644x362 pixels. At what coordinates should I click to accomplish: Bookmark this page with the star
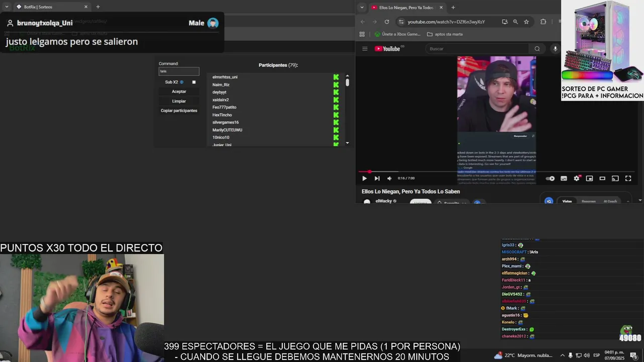(x=526, y=22)
